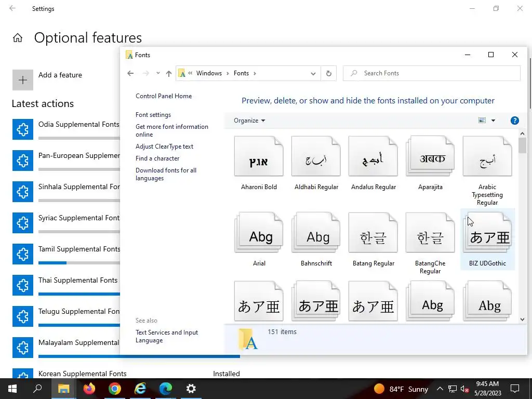Go up one folder level
This screenshot has height=399, width=532.
click(169, 73)
